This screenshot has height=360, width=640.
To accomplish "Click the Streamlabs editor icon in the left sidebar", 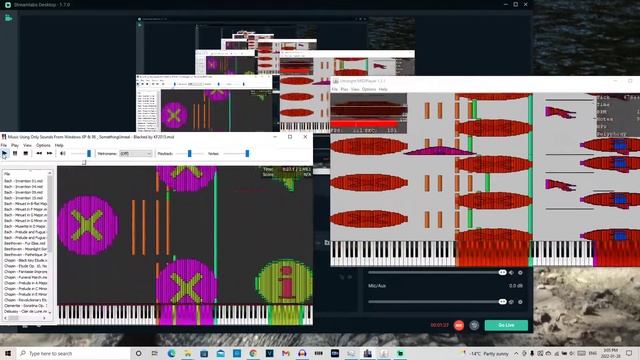I will point(9,18).
